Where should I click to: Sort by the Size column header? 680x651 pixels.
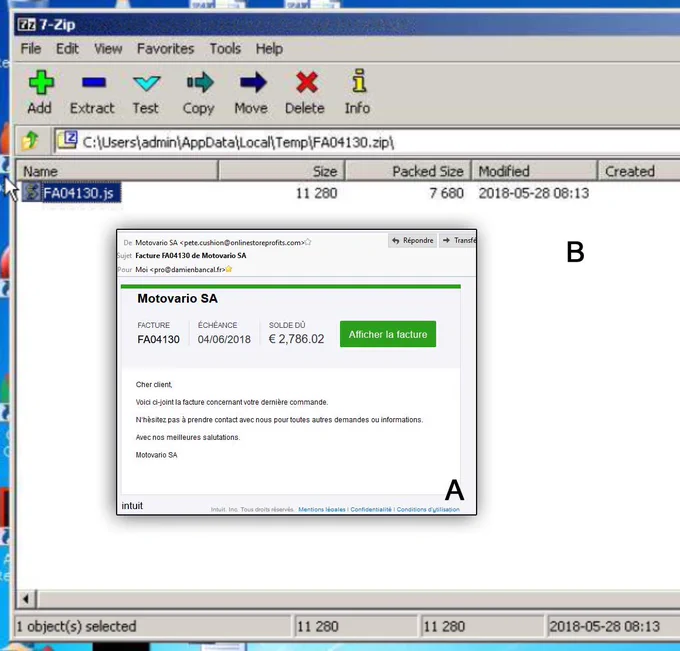coord(282,171)
